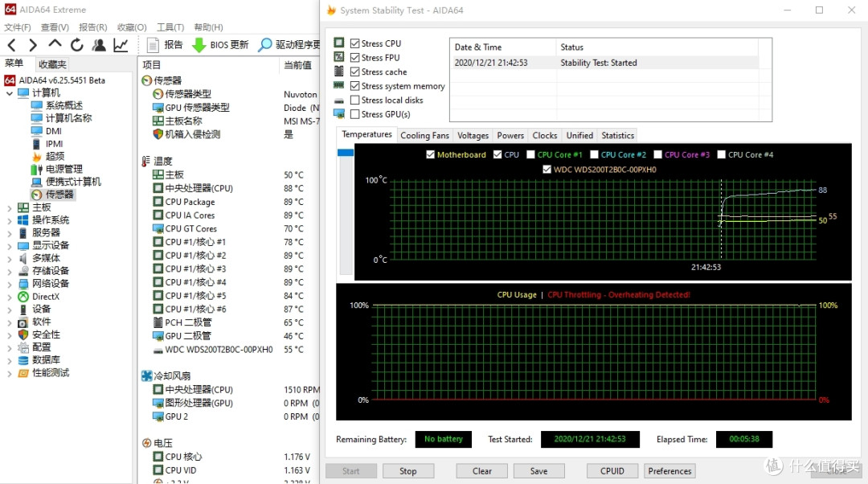Screen dimensions: 868x484
Task: Uncheck WDC WDS200T2B0C-00PXH0 graph checkbox
Action: coord(547,170)
